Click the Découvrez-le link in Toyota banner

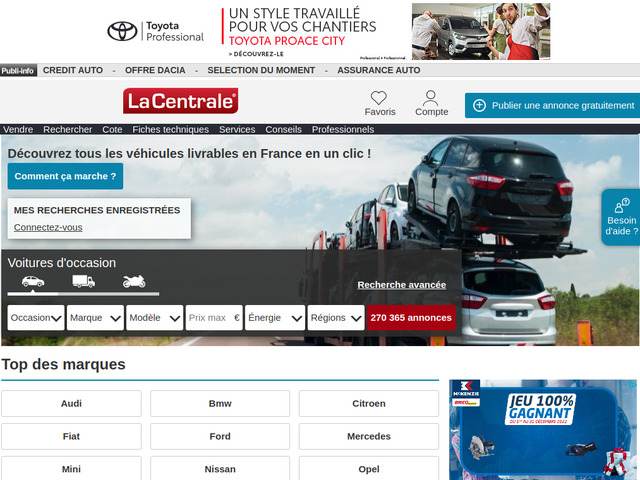pos(256,54)
